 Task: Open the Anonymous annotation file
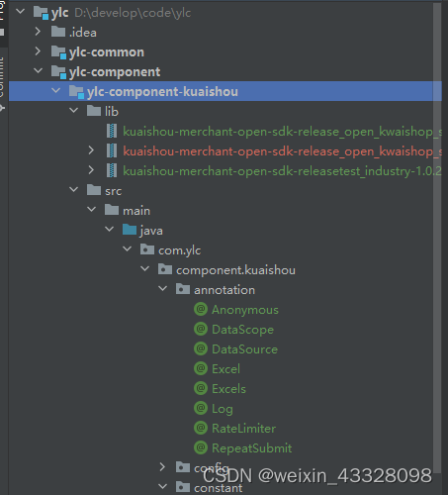pyautogui.click(x=245, y=310)
